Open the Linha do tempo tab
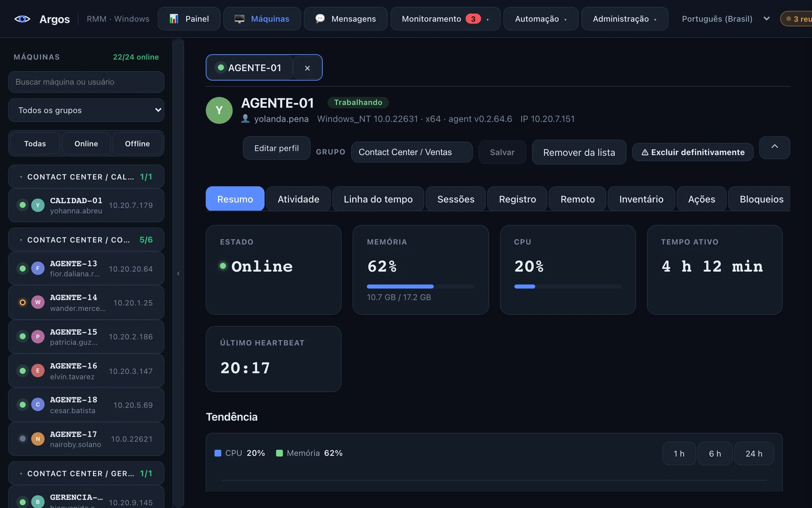This screenshot has height=508, width=812. point(378,199)
